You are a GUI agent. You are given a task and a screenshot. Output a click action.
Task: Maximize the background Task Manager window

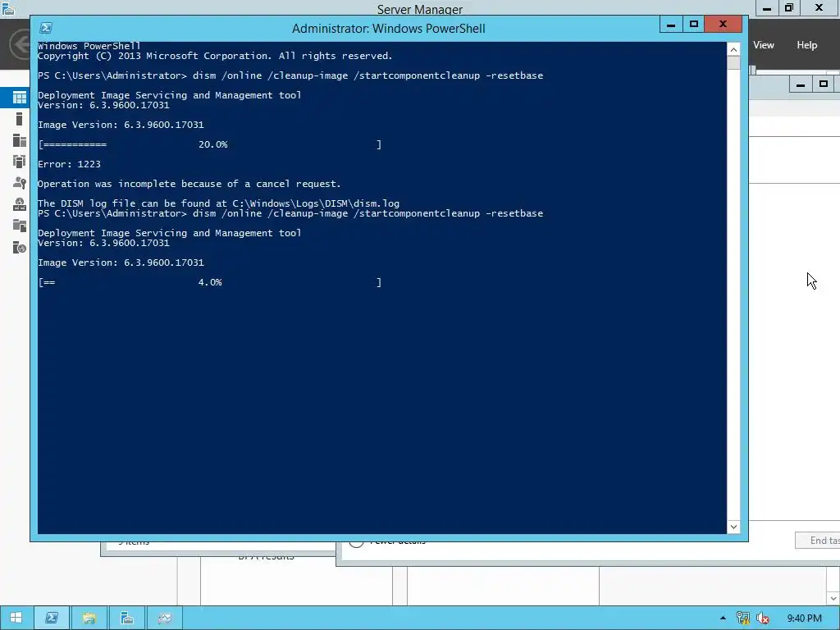click(824, 84)
